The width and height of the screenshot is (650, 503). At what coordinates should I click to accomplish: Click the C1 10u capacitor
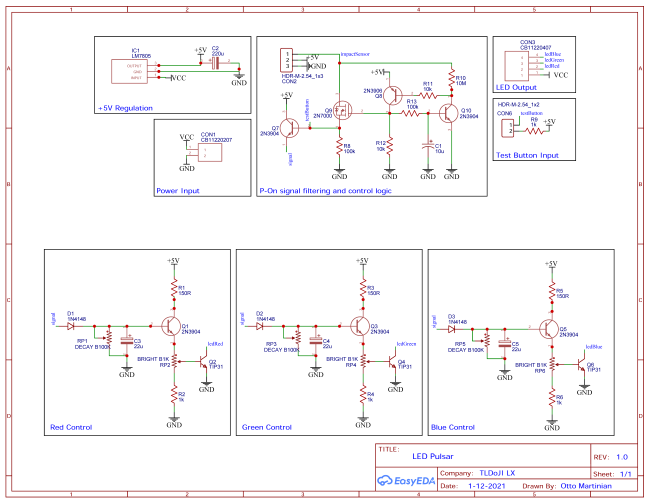427,147
